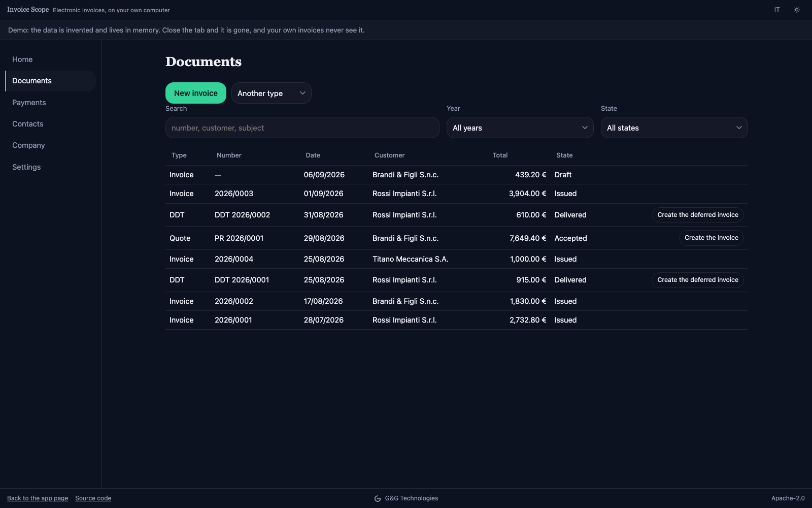Open Contacts in the sidebar
Viewport: 812px width, 508px height.
[50, 124]
